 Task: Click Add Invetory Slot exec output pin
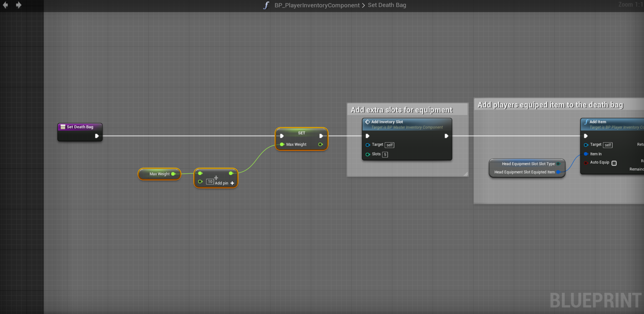pyautogui.click(x=446, y=136)
